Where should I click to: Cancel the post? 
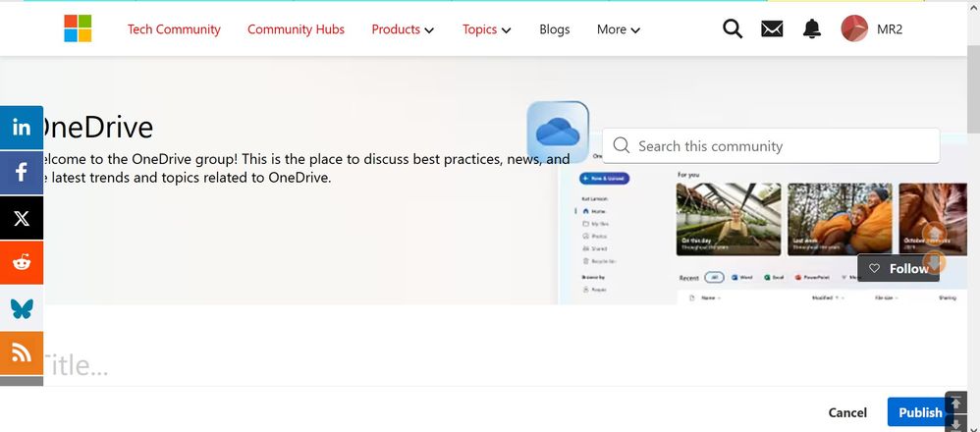pyautogui.click(x=847, y=412)
